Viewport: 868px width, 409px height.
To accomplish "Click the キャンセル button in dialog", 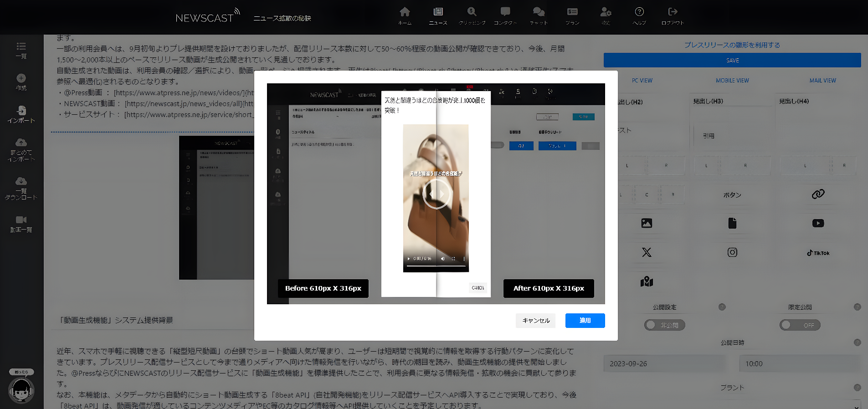I will coord(536,321).
